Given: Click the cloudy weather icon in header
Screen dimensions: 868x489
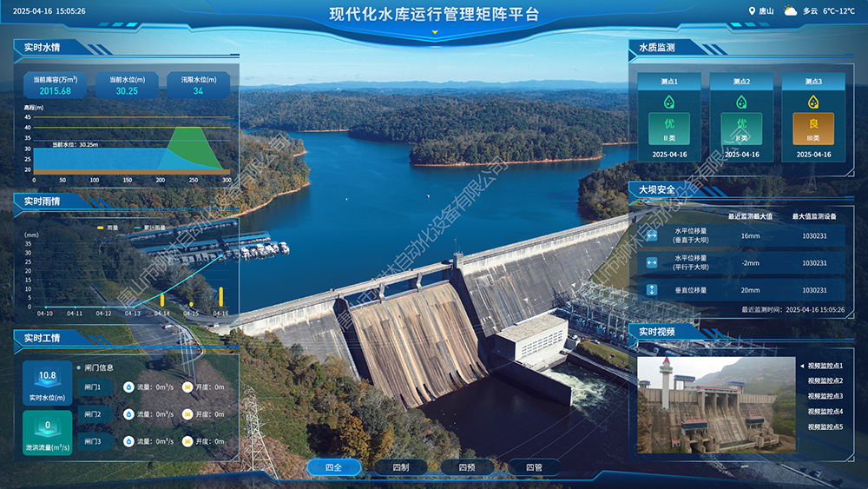Looking at the screenshot, I should pyautogui.click(x=790, y=11).
